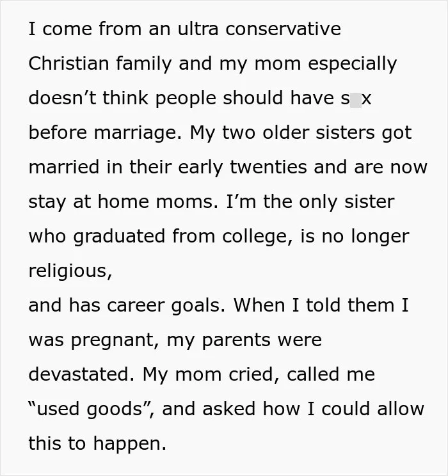The width and height of the screenshot is (448, 476).
Task: Click the word "sisters" in the fourth line
Action: pos(345,132)
